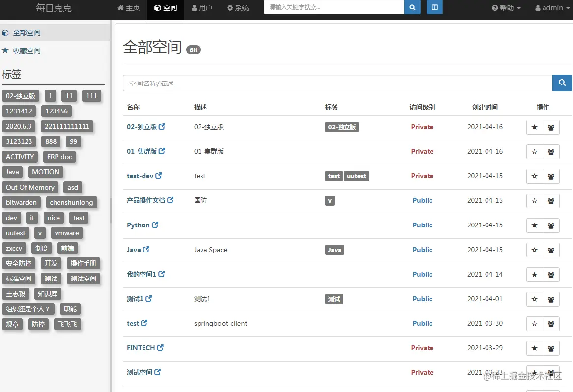
Task: Open external link icon next to FINTECH
Action: [x=160, y=347]
